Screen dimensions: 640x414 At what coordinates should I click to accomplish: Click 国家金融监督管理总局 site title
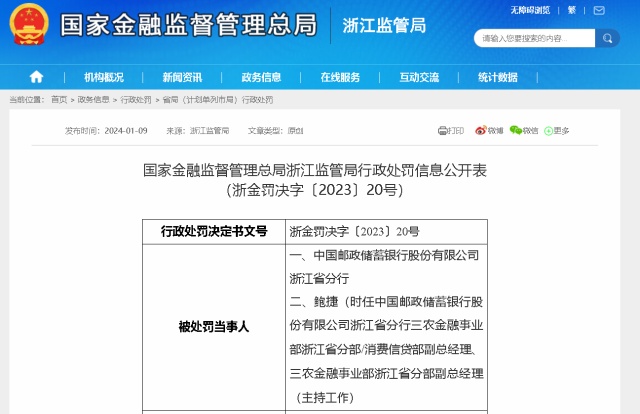189,25
